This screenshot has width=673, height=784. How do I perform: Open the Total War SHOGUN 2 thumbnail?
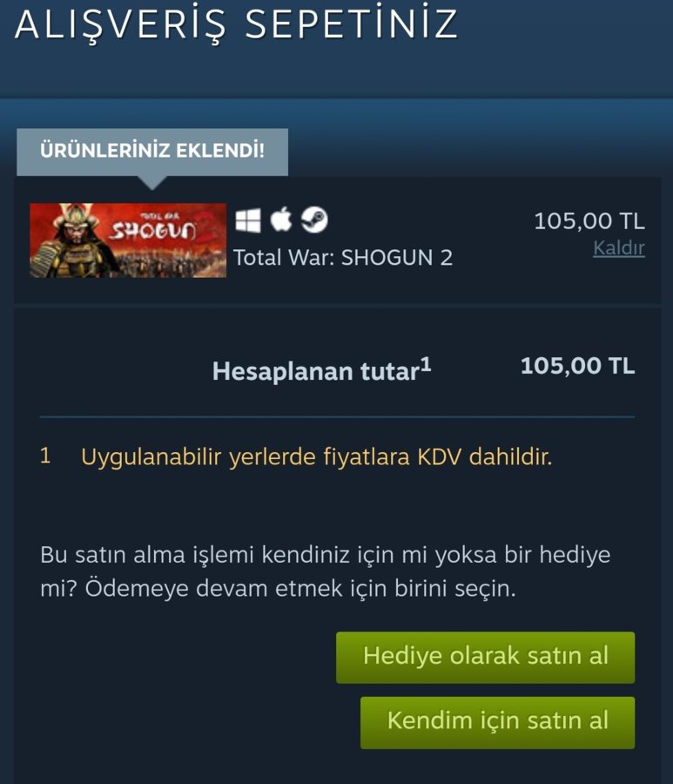click(128, 240)
